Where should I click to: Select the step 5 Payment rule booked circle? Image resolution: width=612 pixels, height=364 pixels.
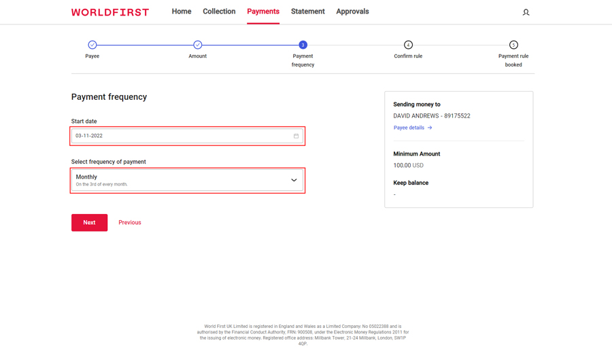(x=513, y=45)
